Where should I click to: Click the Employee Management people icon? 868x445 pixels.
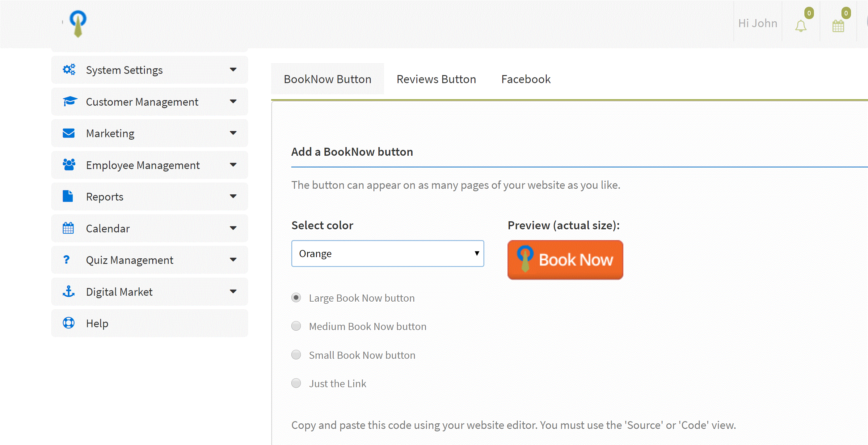pyautogui.click(x=69, y=165)
